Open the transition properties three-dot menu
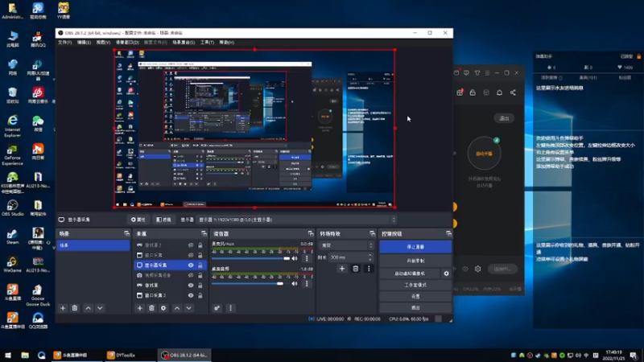644x362 pixels. pyautogui.click(x=369, y=269)
